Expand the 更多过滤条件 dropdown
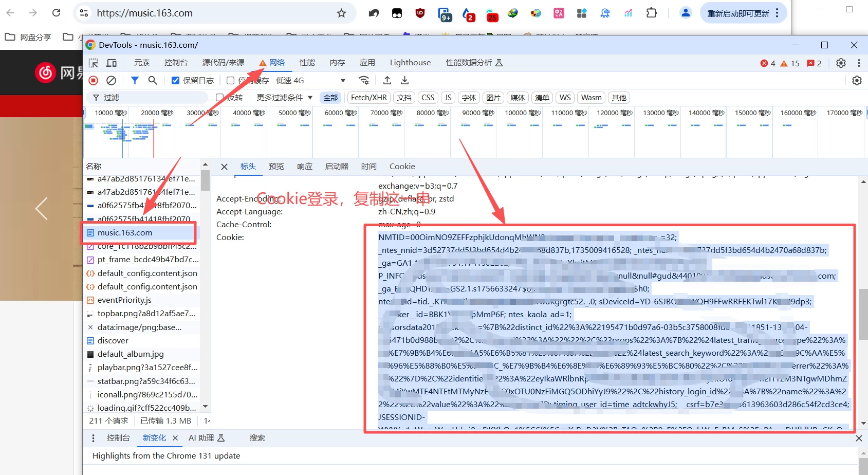 [284, 98]
